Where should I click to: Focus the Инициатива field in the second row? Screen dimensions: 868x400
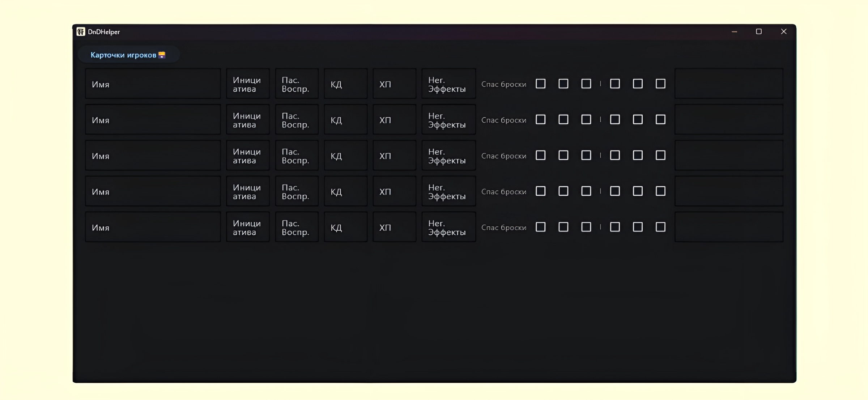(248, 120)
